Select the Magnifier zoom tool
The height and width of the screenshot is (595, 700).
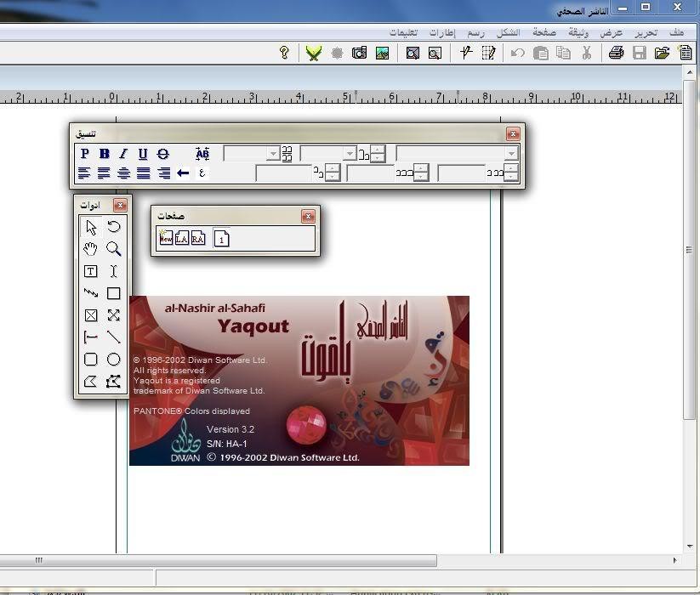[x=113, y=249]
